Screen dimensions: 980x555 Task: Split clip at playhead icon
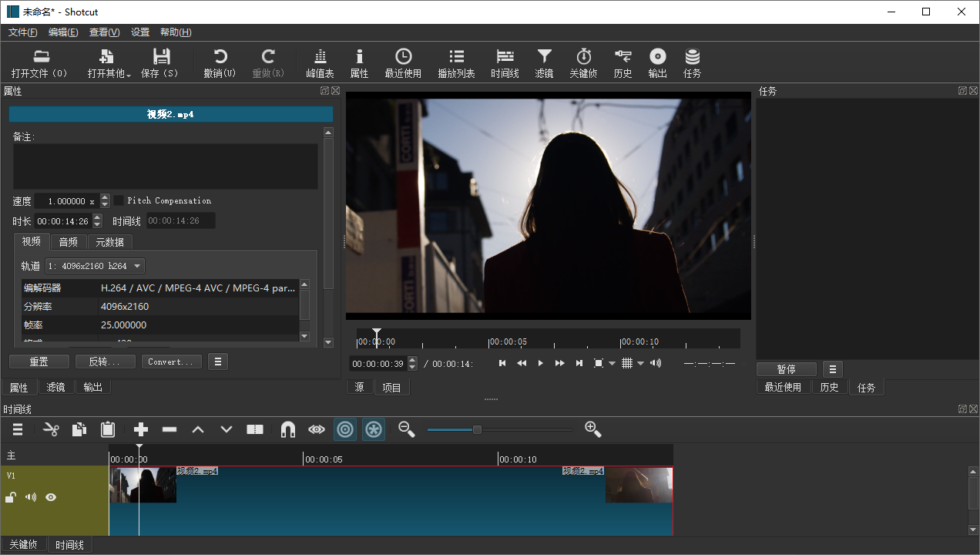click(x=255, y=429)
